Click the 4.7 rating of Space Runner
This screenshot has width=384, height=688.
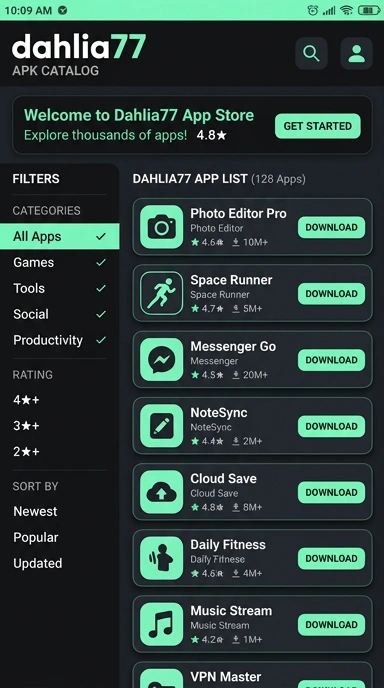click(x=207, y=308)
